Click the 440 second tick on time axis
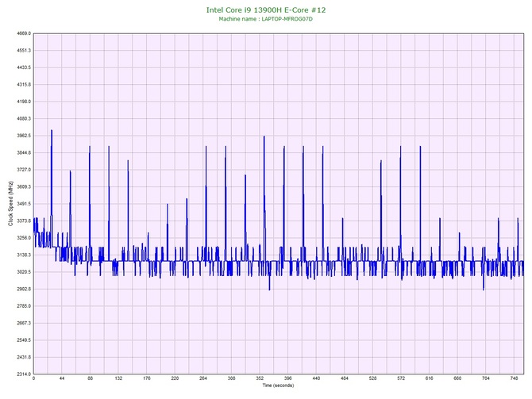Screen dimensions: 532x399 click(x=316, y=379)
